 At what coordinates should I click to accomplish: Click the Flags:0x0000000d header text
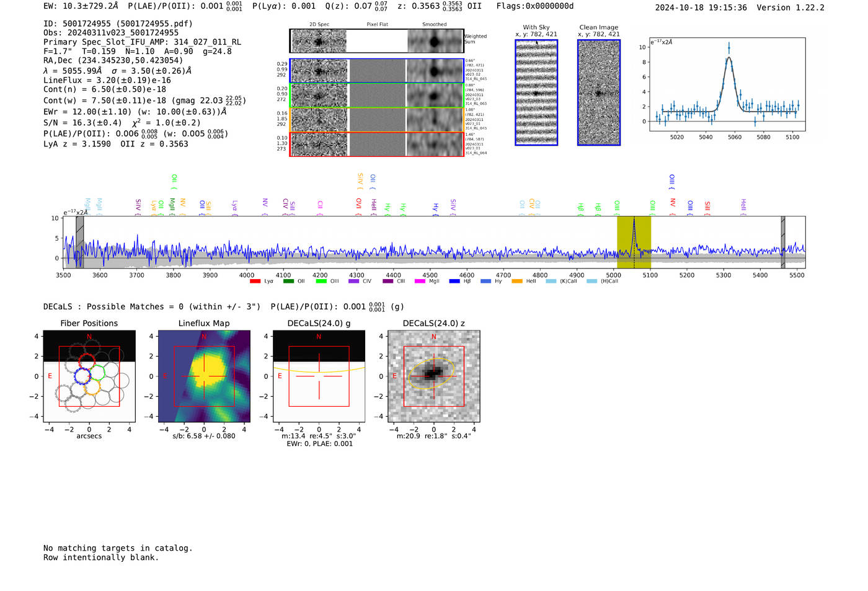click(535, 6)
